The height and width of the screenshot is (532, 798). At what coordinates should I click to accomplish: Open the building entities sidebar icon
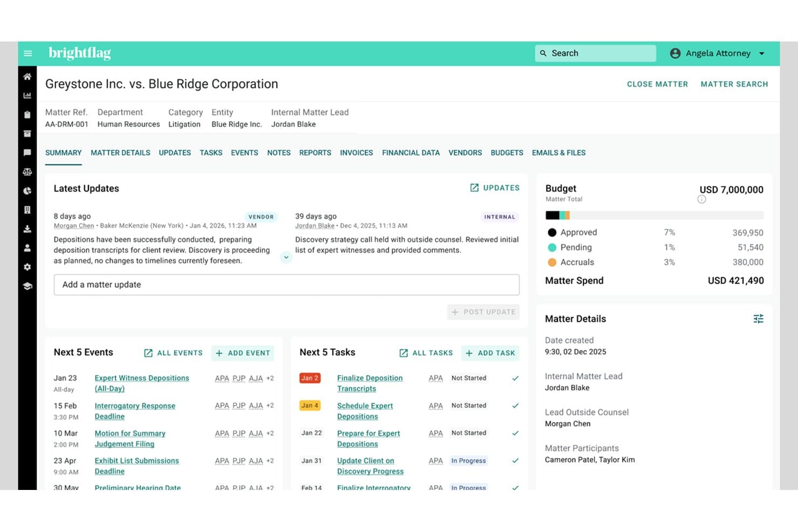[x=27, y=210]
